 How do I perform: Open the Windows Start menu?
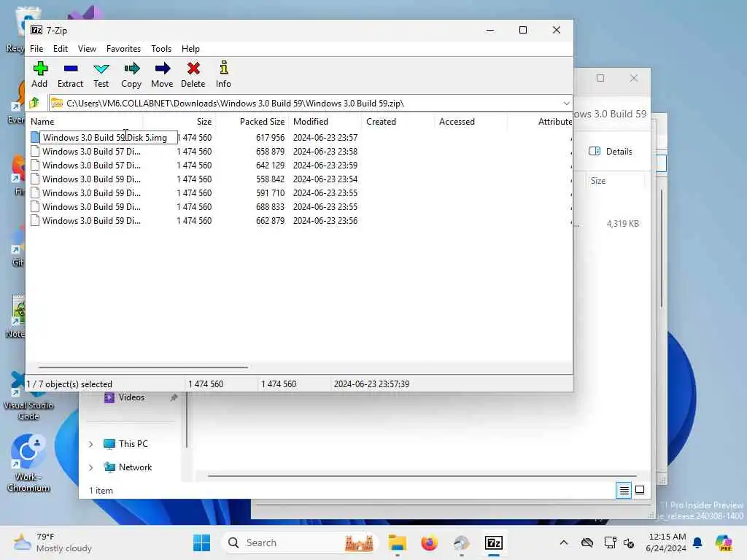coord(201,542)
